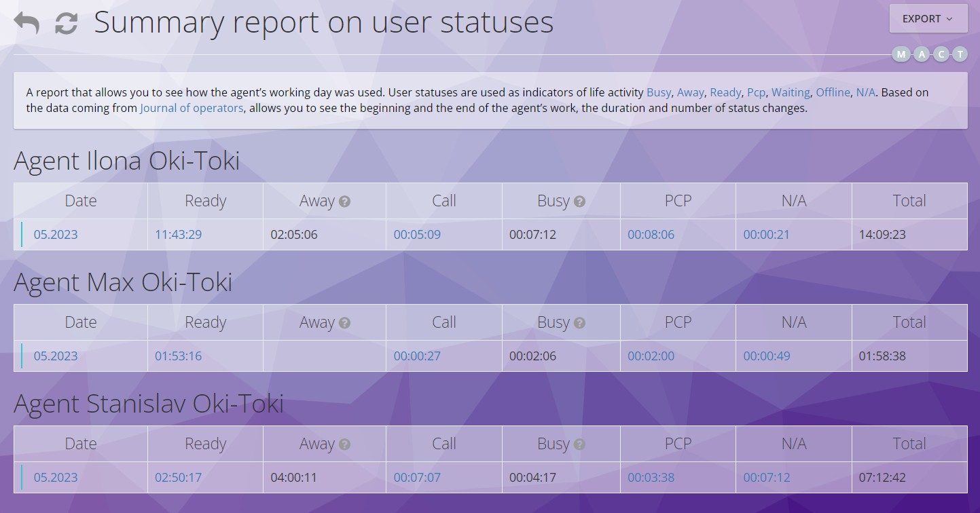Select Max's Total value 01:58:38

pyautogui.click(x=882, y=356)
